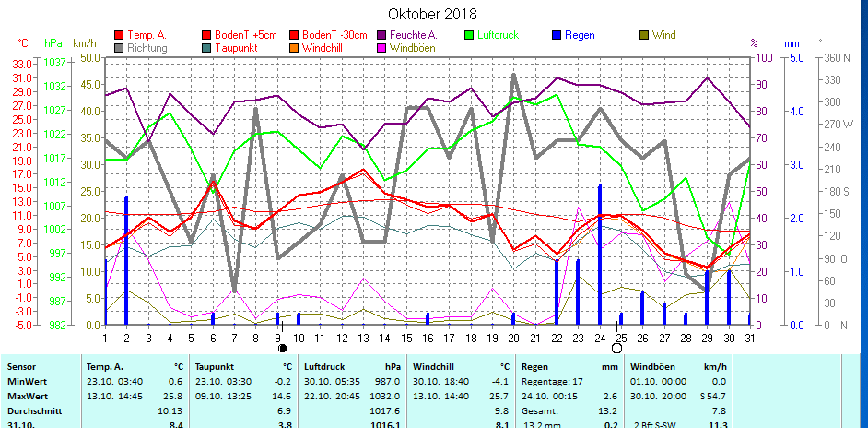Click the BodenT +5cm legend swatch

[x=206, y=35]
